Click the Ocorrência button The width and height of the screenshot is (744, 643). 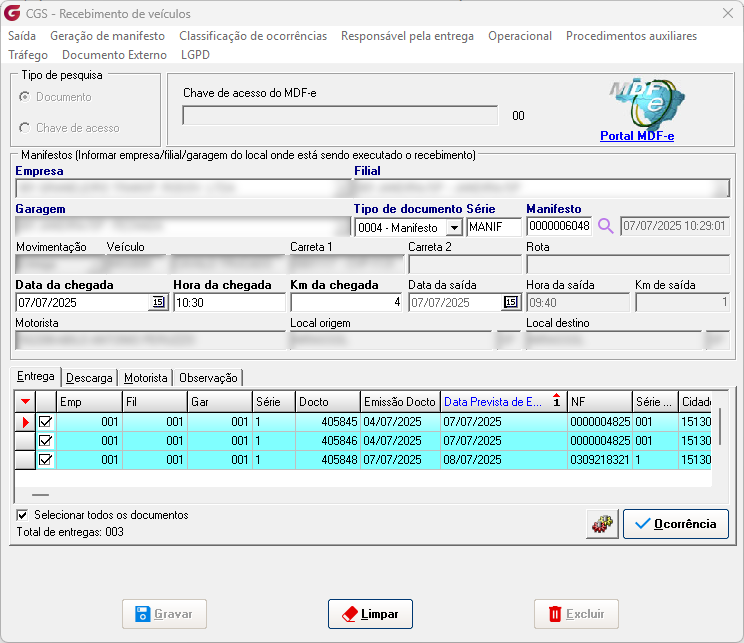[676, 524]
